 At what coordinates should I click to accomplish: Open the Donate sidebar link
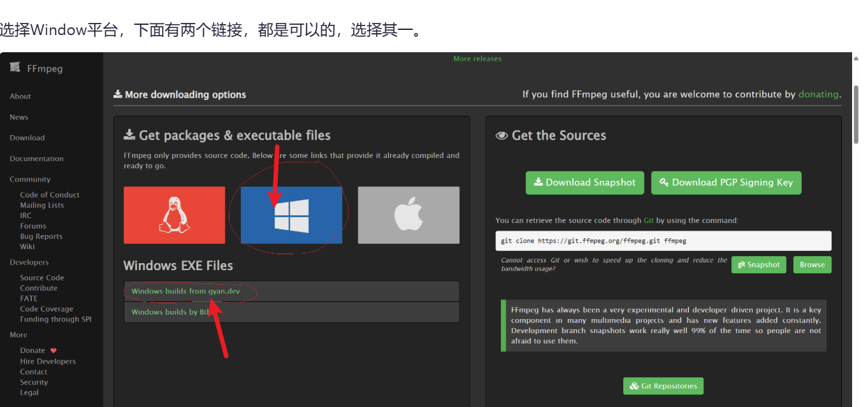33,350
